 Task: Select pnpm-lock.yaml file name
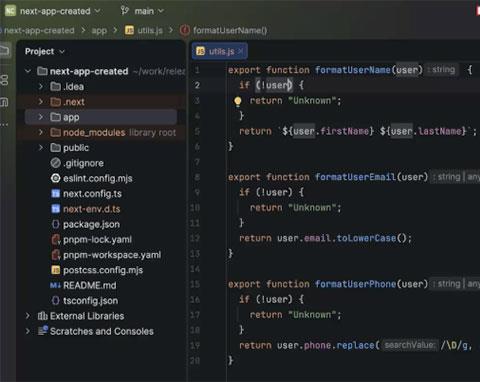[97, 239]
